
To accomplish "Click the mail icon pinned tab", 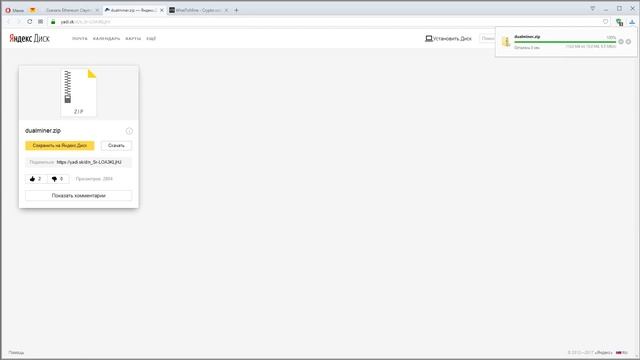I will pyautogui.click(x=33, y=10).
